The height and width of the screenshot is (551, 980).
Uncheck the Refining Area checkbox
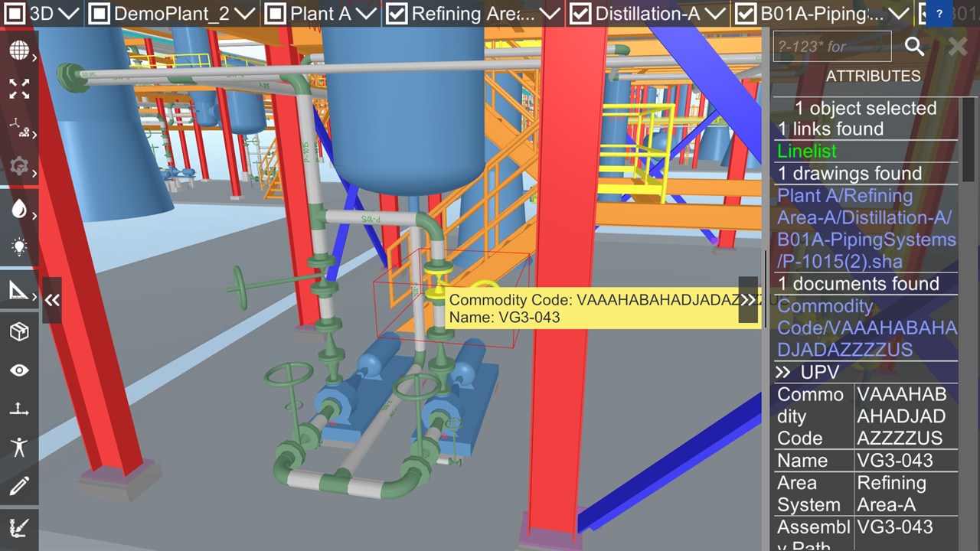[x=397, y=14]
